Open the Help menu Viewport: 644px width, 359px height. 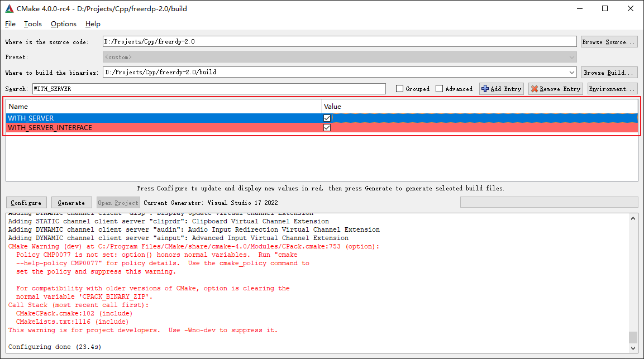(x=93, y=24)
